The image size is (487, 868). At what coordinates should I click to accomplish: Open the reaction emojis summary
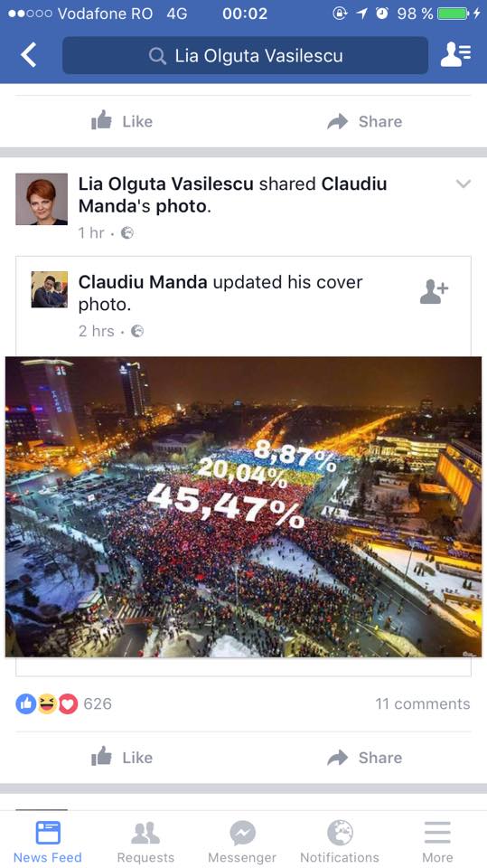pos(47,703)
